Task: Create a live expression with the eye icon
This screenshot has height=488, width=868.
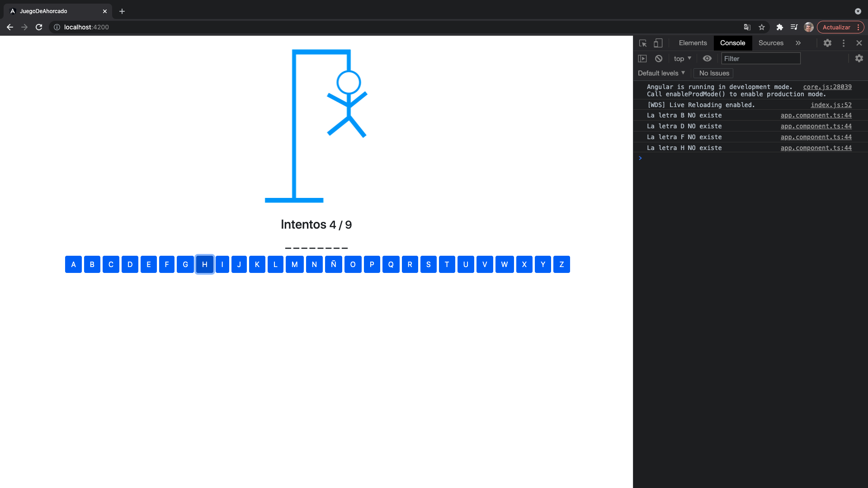Action: click(708, 58)
